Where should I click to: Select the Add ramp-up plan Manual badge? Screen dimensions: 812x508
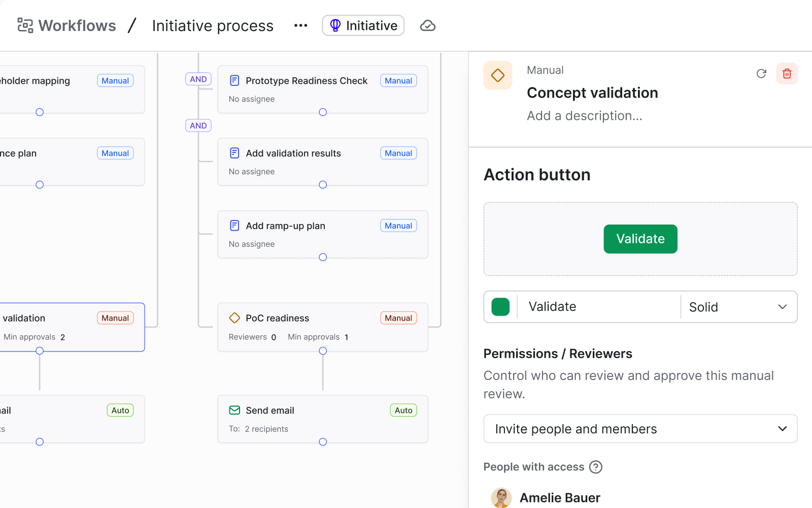tap(398, 226)
